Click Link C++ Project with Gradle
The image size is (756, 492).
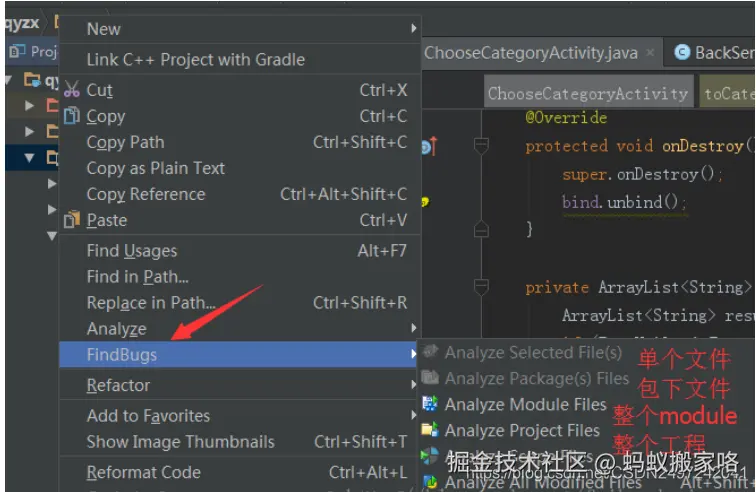tap(195, 59)
